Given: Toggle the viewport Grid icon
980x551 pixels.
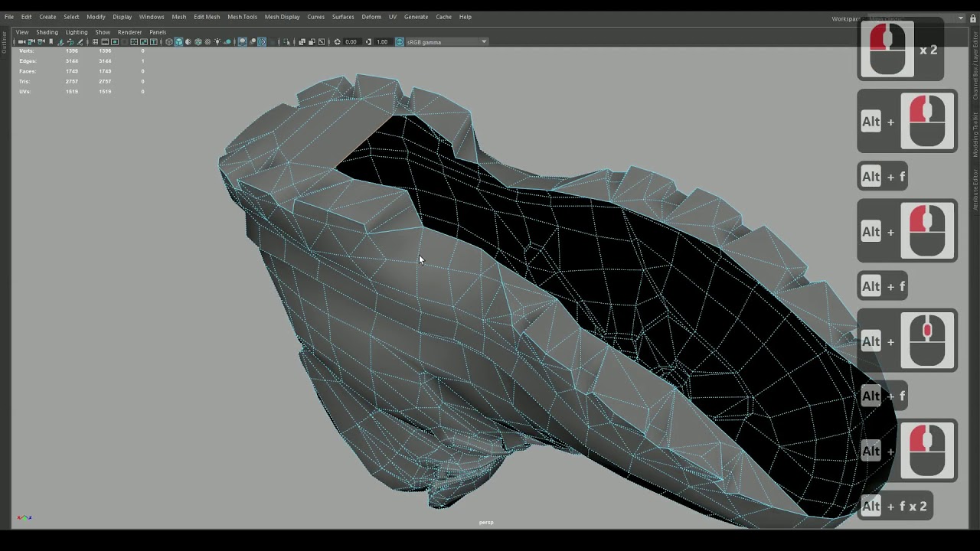Looking at the screenshot, I should 95,42.
